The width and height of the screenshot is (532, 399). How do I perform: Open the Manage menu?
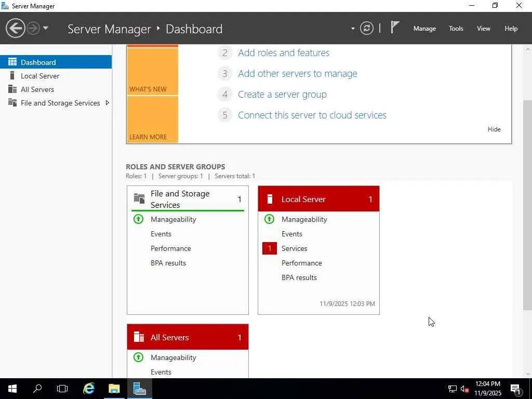point(424,29)
